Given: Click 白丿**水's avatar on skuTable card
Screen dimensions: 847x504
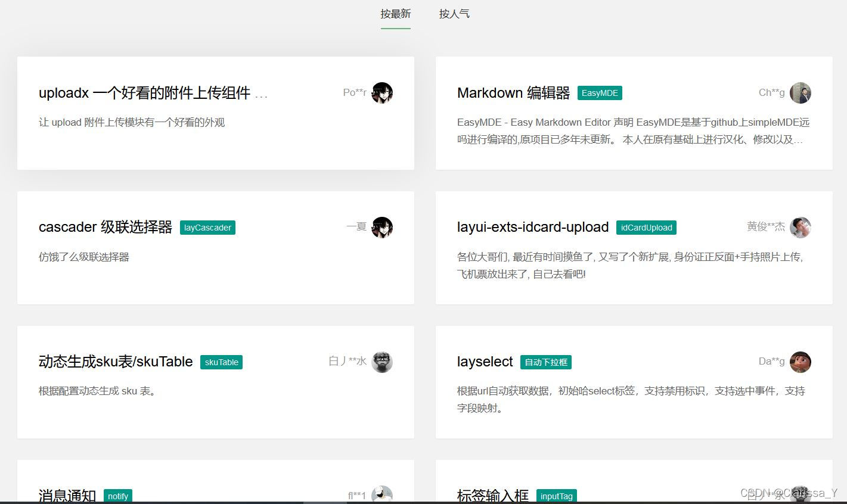Looking at the screenshot, I should point(382,362).
